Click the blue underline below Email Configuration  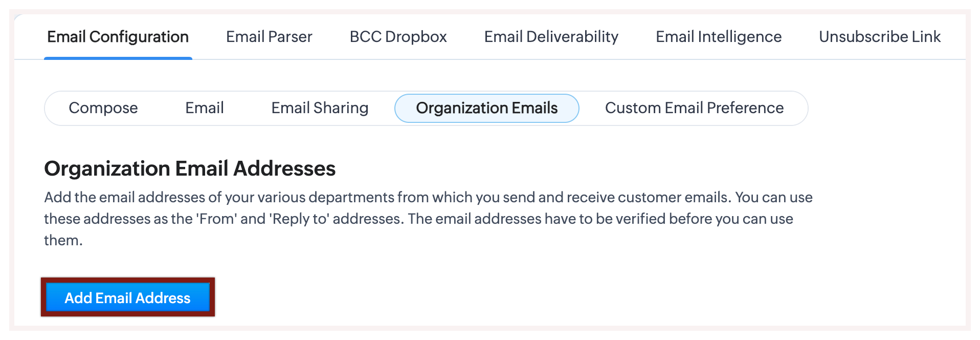[x=118, y=58]
